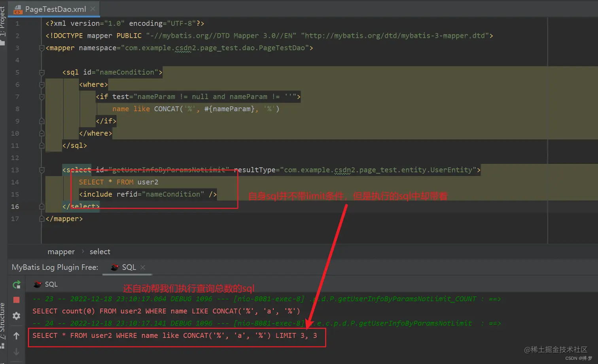The width and height of the screenshot is (598, 364).
Task: Rerun the MyBatis log with the green arrow icon
Action: 17,285
